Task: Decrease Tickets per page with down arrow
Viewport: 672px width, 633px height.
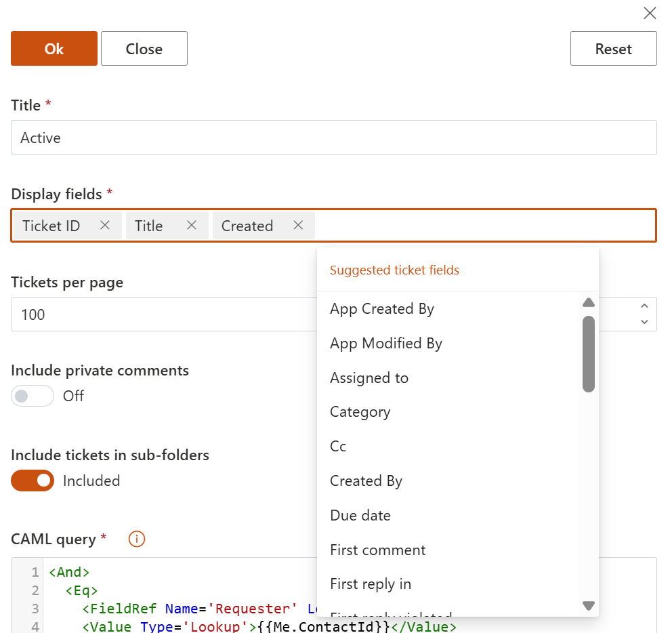Action: point(644,322)
